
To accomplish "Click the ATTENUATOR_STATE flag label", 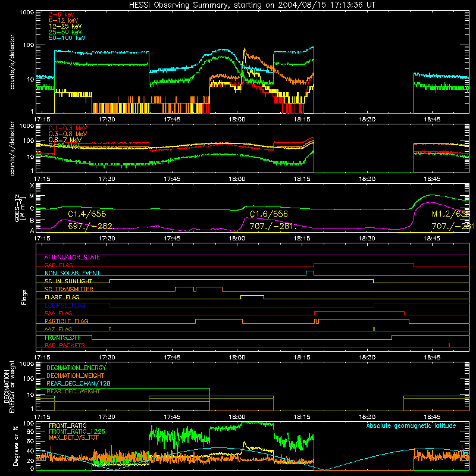I will click(72, 258).
